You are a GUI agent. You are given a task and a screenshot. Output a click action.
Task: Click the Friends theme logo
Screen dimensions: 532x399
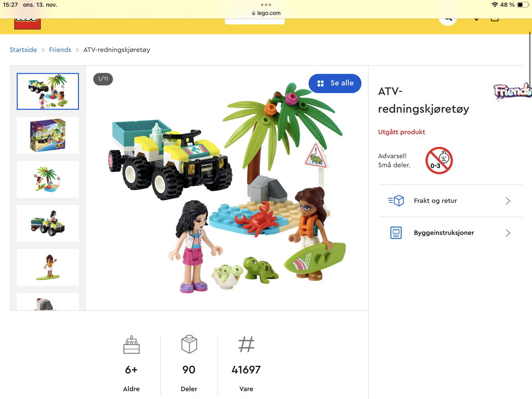[x=512, y=91]
